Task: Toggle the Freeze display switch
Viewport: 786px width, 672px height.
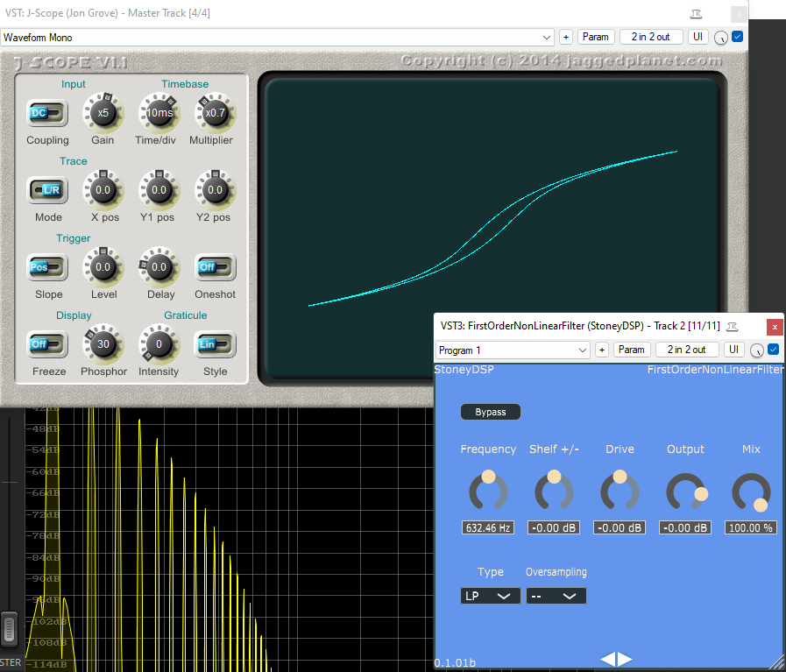Action: (47, 345)
